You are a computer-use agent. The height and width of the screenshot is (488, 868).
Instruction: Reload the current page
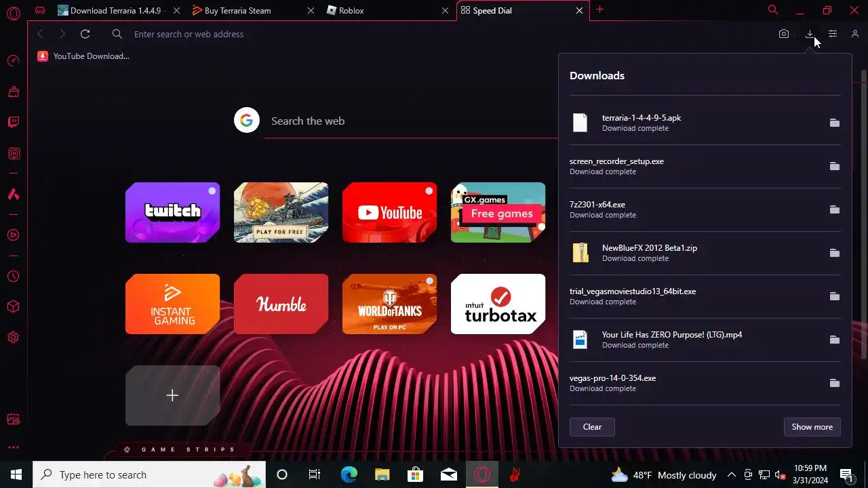(x=85, y=34)
